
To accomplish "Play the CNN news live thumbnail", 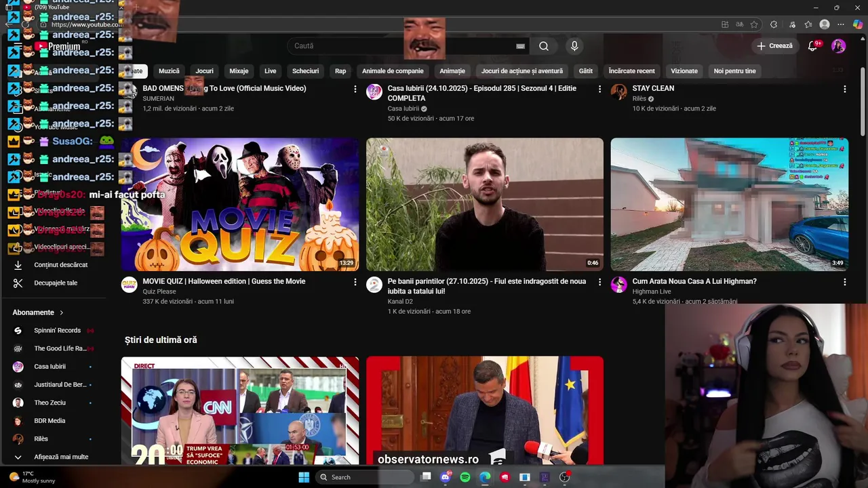I will point(240,411).
